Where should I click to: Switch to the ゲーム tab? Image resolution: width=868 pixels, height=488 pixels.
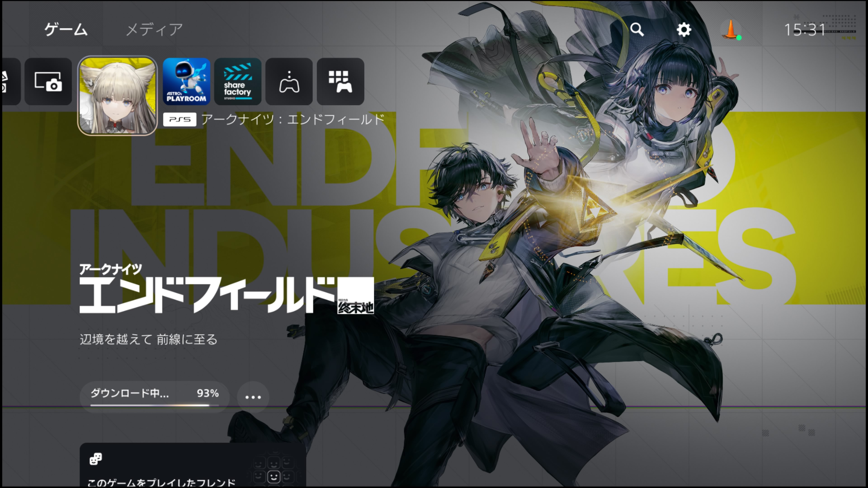tap(66, 30)
